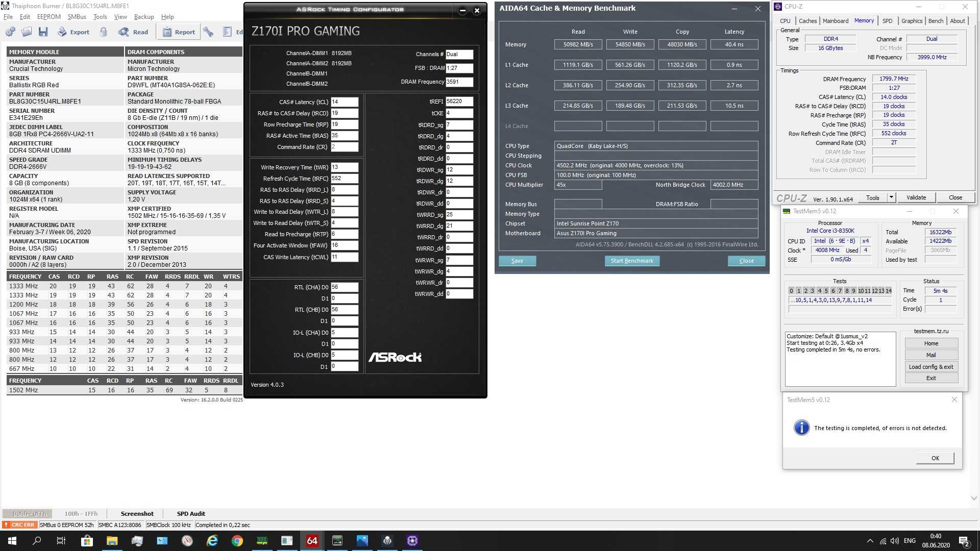Open the Caches tab in CPU-Z
This screenshot has height=551, width=980.
tap(807, 21)
